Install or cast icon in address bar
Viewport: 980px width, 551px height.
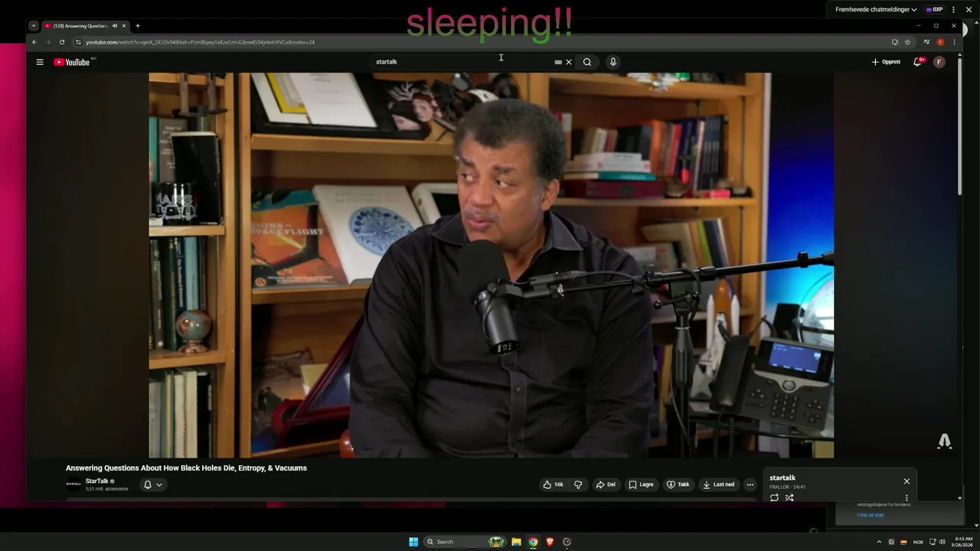tap(894, 42)
